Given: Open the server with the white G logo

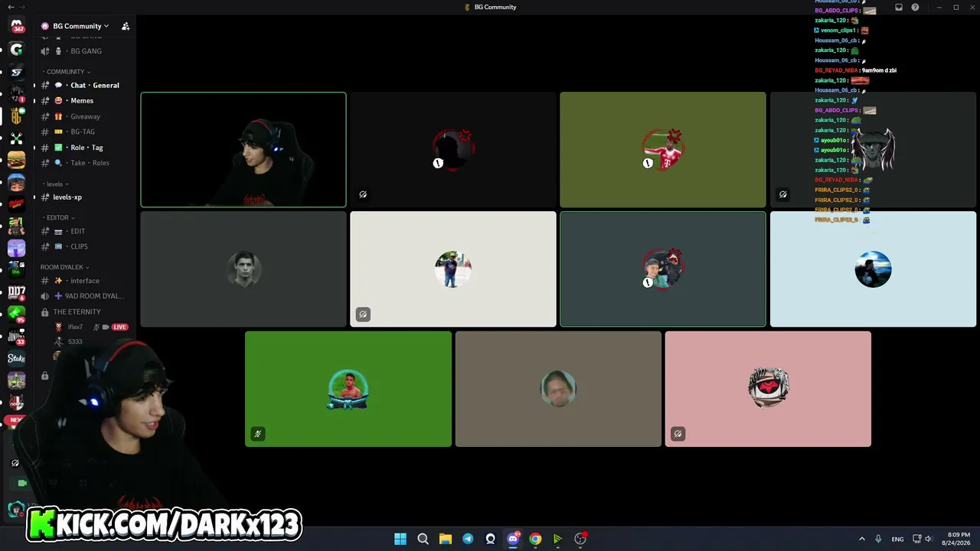Looking at the screenshot, I should click(17, 50).
